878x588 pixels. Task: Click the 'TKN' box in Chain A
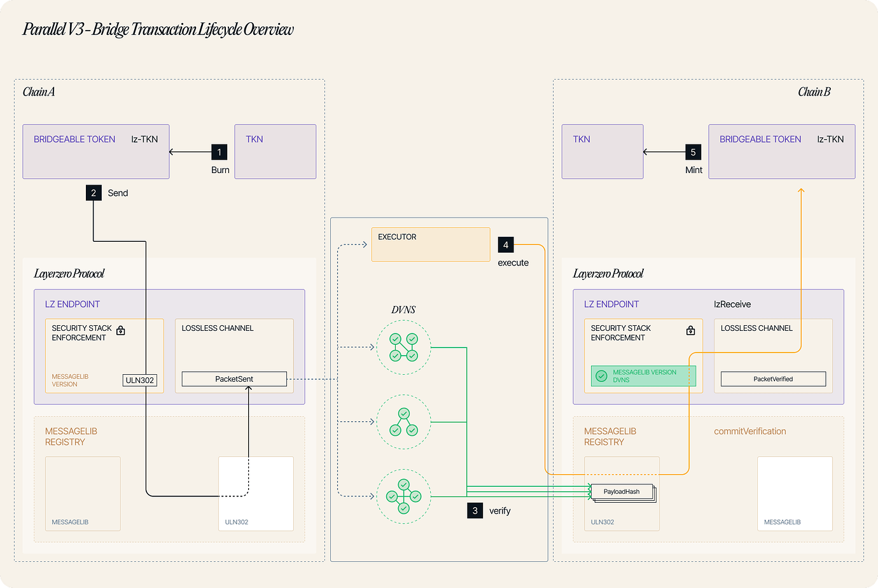[x=275, y=151]
